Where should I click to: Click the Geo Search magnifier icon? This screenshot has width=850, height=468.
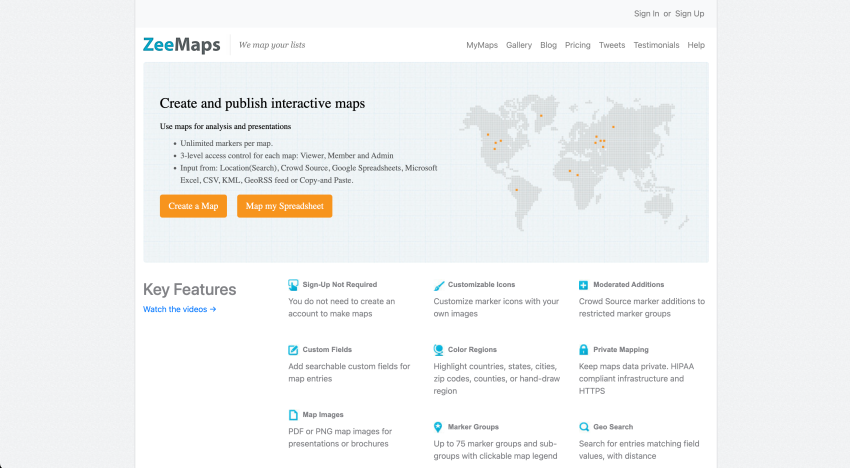[584, 427]
